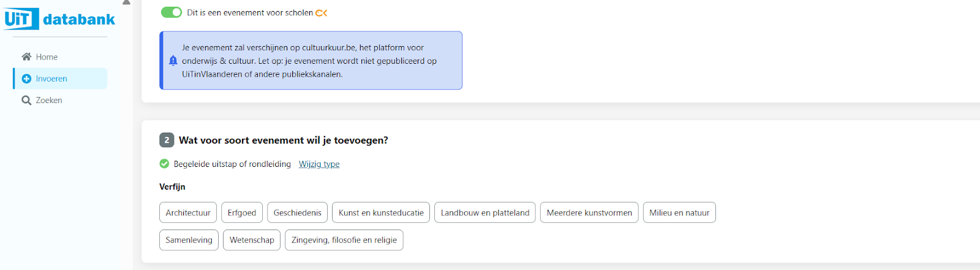Viewport: 980px width, 270px height.
Task: Choose the Erfgoed refinement option
Action: coord(242,212)
